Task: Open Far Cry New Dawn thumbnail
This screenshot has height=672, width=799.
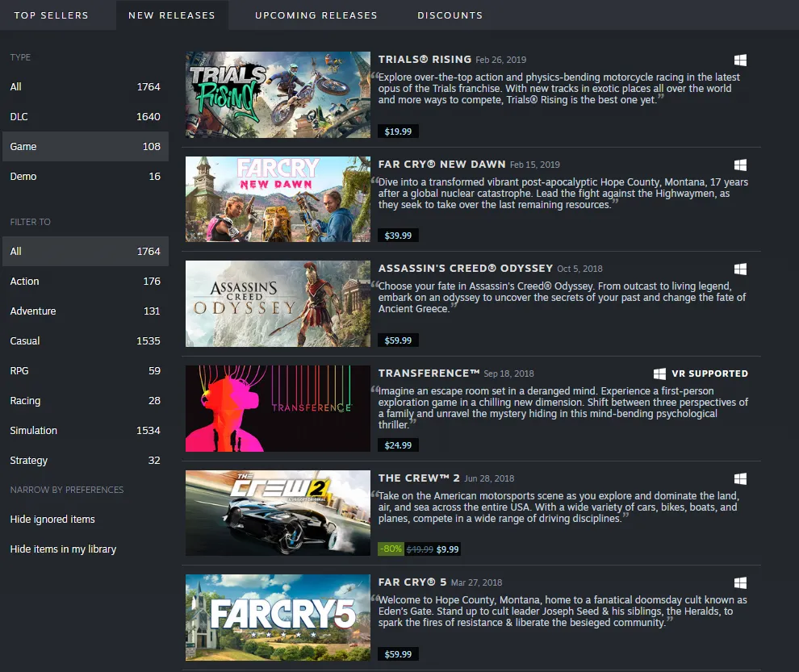Action: (x=278, y=199)
